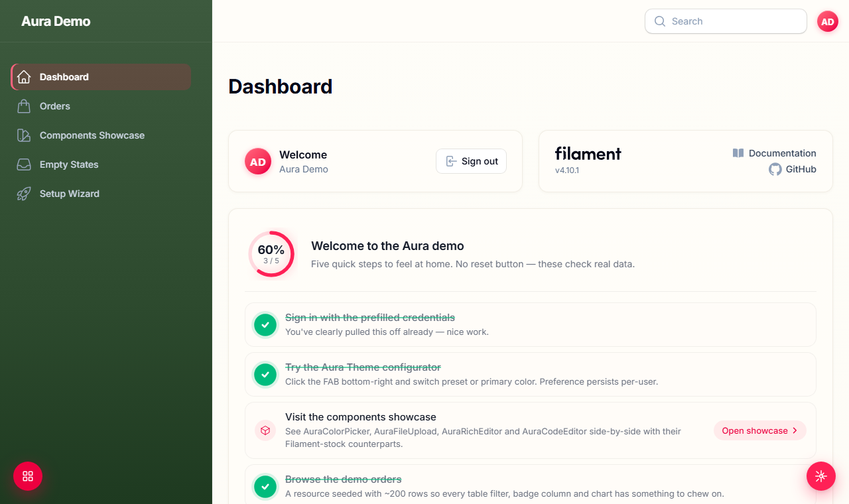Click the Setup Wizard rocket icon

click(x=24, y=194)
